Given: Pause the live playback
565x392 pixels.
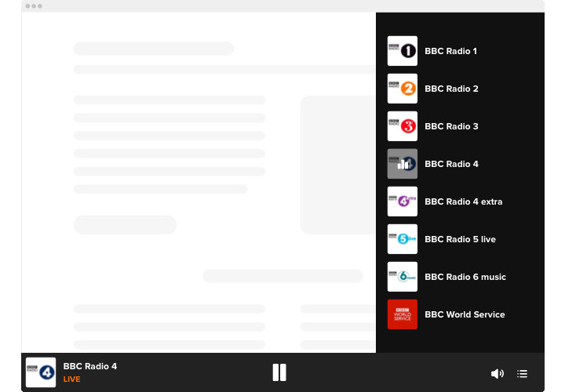Looking at the screenshot, I should pos(279,372).
